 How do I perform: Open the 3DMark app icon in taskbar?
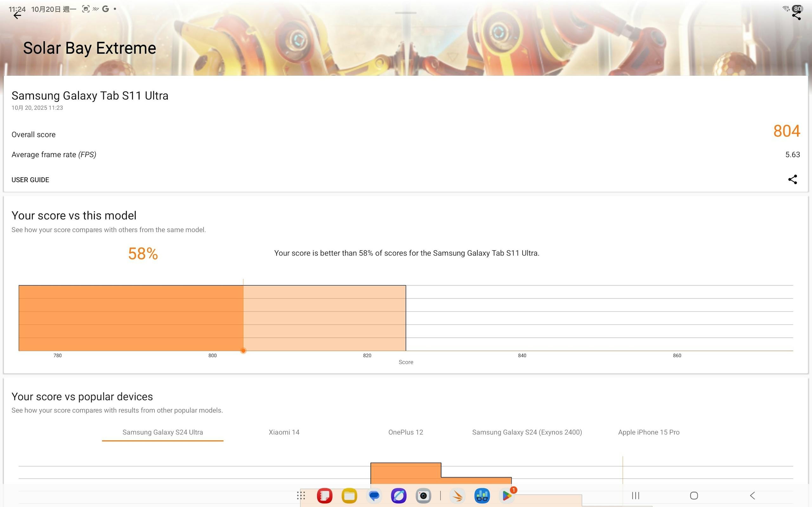point(457,496)
